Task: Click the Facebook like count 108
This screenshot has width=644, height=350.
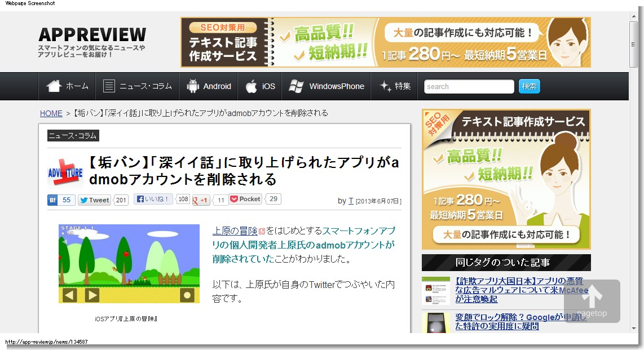Action: 183,199
